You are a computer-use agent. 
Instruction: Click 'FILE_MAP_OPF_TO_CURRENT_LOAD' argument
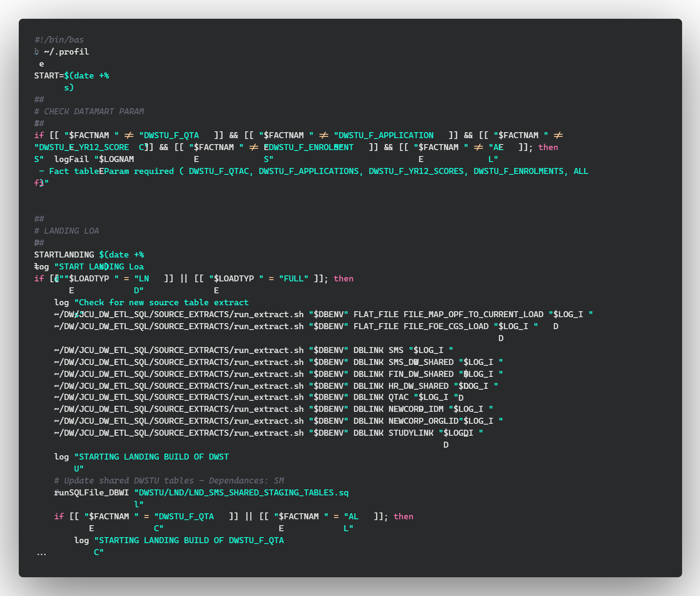(474, 314)
